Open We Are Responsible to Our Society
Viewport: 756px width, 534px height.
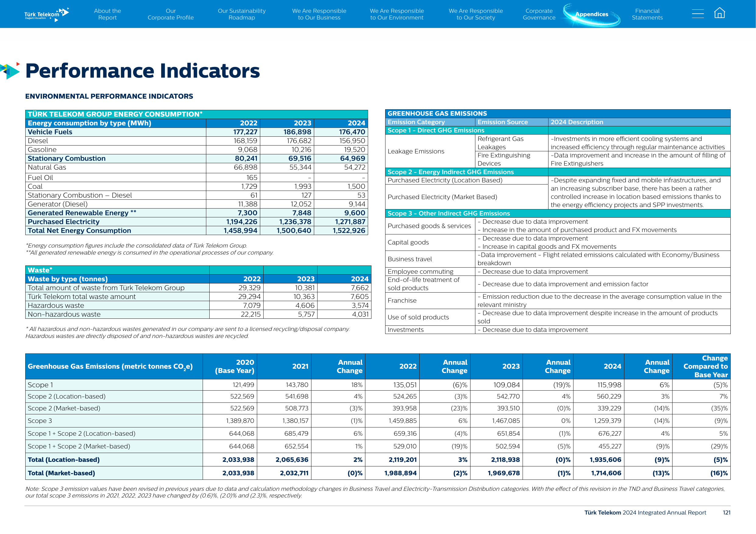[476, 14]
